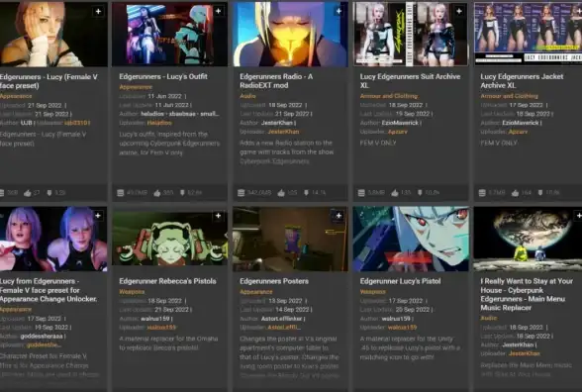Click plus icon on Edgerunners Radio thumbnail
This screenshot has width=582, height=392.
pyautogui.click(x=339, y=11)
